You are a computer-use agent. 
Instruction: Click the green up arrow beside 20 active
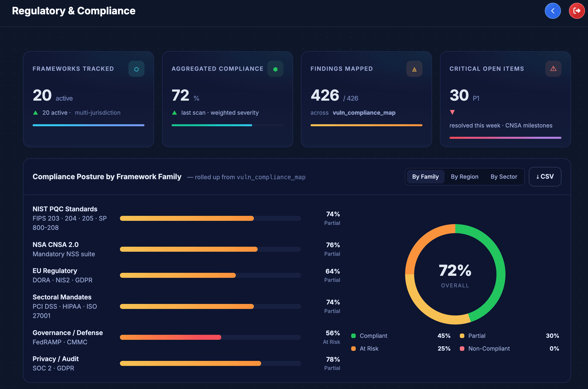(36, 113)
